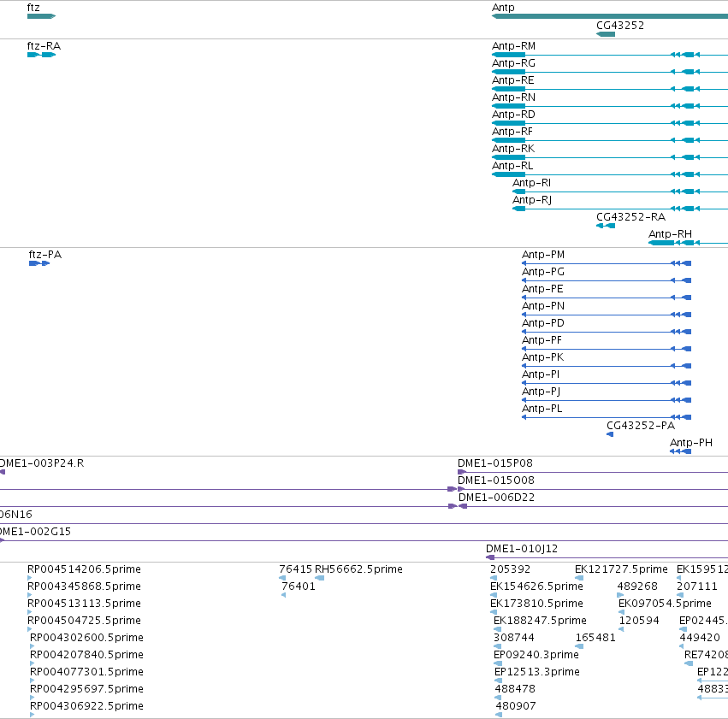This screenshot has width=728, height=719.
Task: Select the ftz gene arrow glyph
Action: click(41, 16)
